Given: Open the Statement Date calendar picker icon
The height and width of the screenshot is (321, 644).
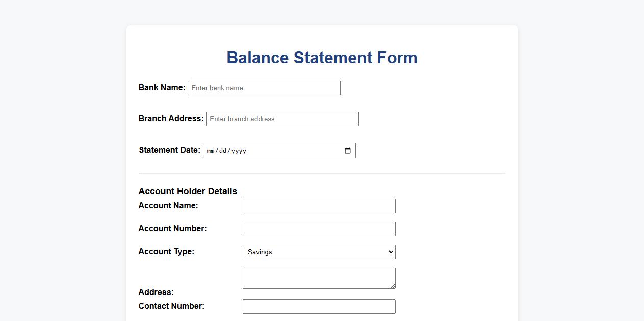Looking at the screenshot, I should [347, 150].
